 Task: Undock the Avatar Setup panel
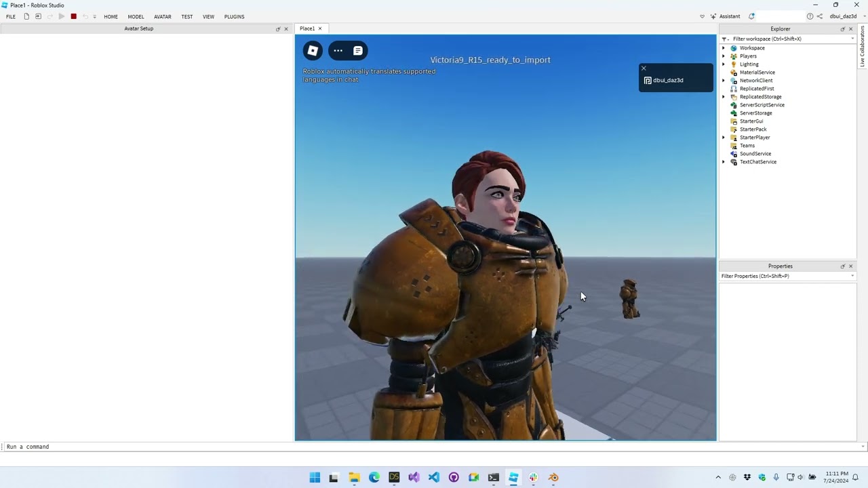(x=278, y=28)
